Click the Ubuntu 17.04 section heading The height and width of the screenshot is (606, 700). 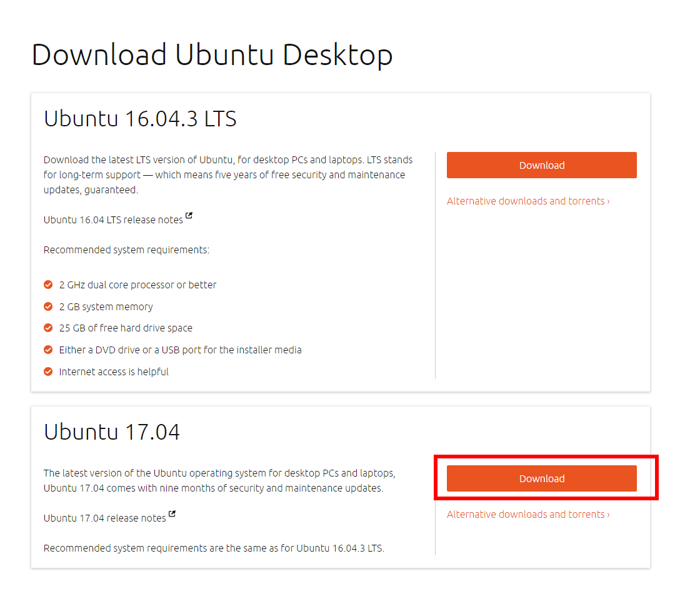(112, 432)
